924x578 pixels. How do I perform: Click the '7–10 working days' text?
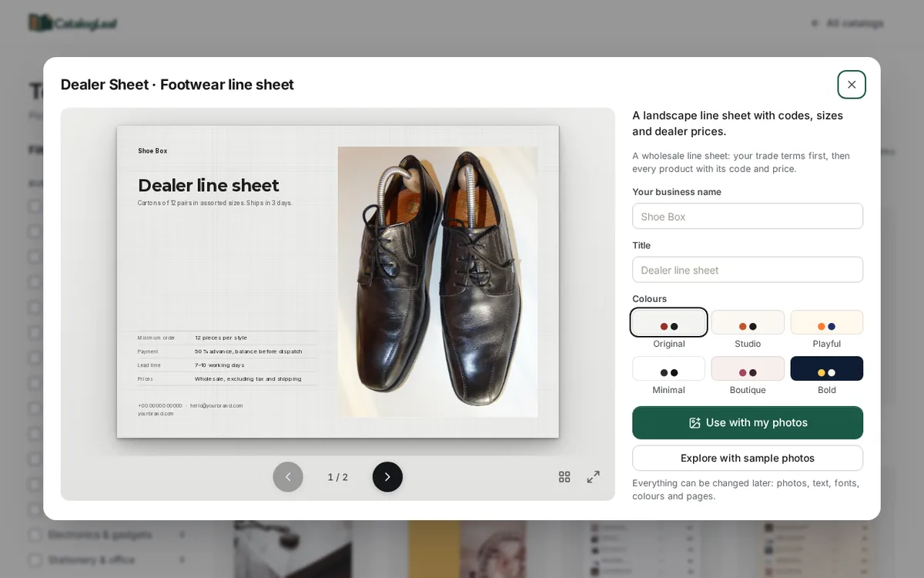click(219, 365)
